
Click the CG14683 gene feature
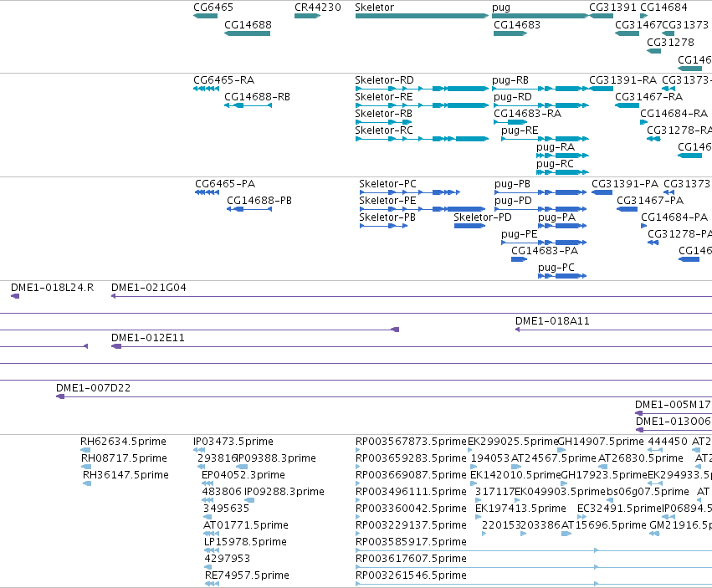(510, 33)
